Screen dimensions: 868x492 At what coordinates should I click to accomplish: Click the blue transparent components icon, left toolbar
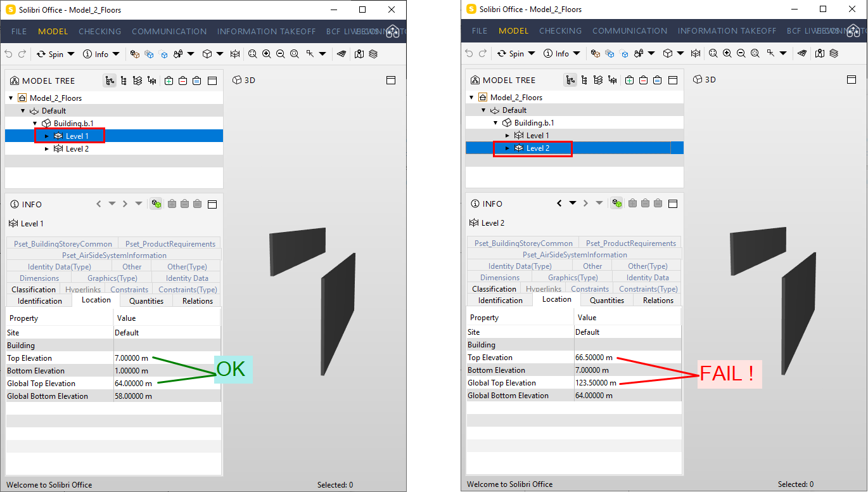click(x=149, y=54)
